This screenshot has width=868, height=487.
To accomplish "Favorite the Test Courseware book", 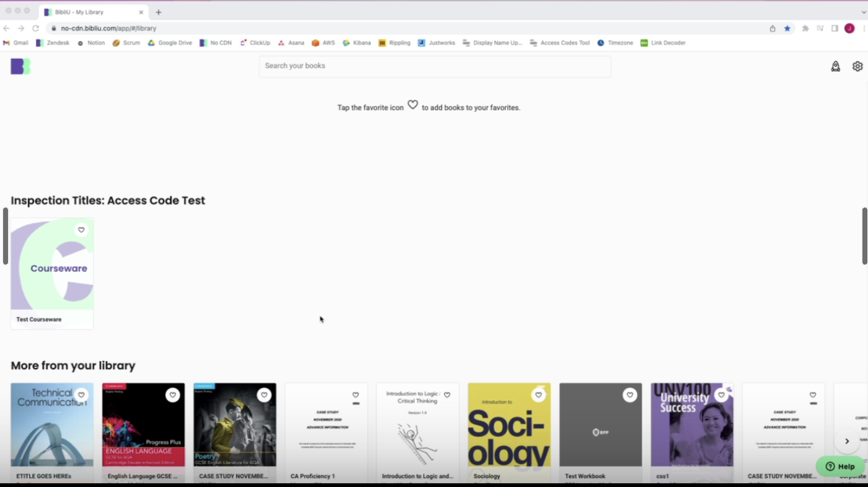I will 81,229.
